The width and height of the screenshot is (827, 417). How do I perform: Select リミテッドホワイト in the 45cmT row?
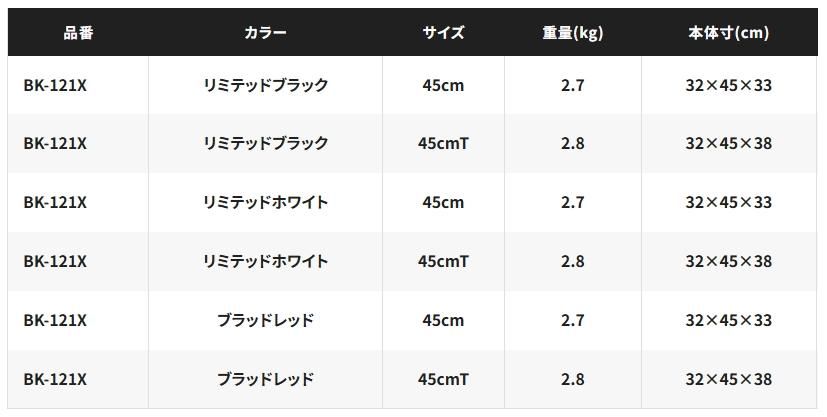265,261
